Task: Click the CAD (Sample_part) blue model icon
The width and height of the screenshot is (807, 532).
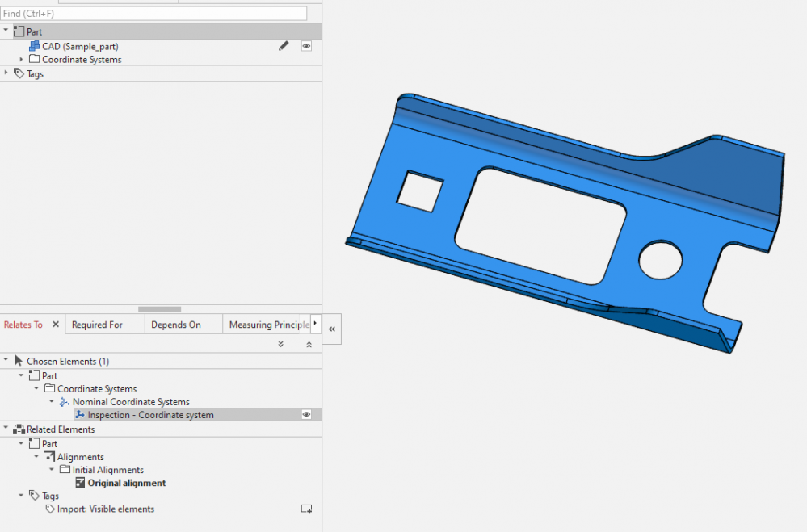Action: pyautogui.click(x=34, y=46)
